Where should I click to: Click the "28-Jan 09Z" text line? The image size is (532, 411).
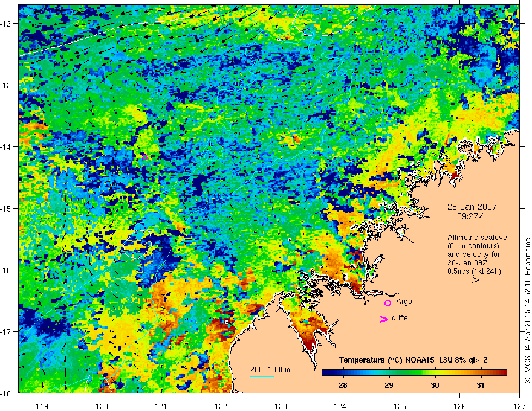click(x=467, y=263)
